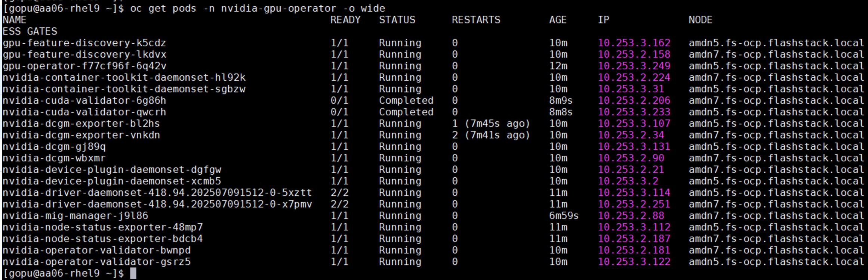Click the nvidia-cuda-validator-6g86h pod name
This screenshot has width=868, height=280.
point(84,101)
